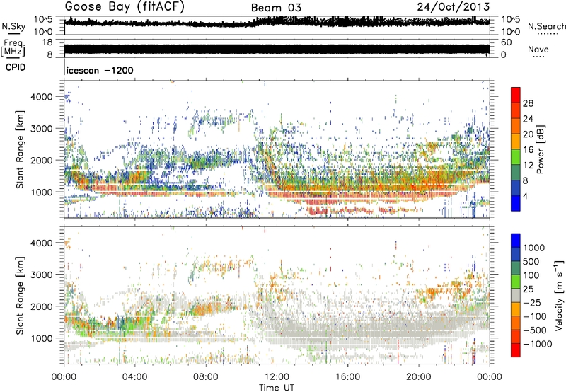Select the 08:00 time tick label
This screenshot has height=392, width=566.
point(206,377)
